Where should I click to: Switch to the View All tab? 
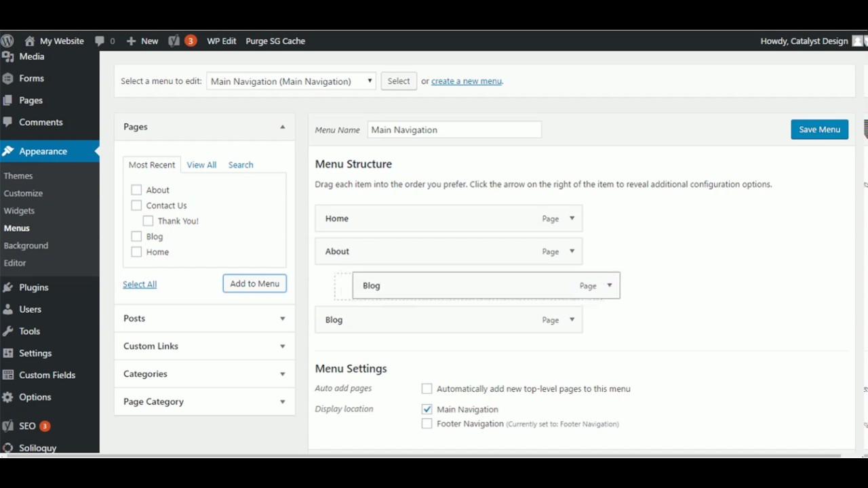[x=201, y=165]
